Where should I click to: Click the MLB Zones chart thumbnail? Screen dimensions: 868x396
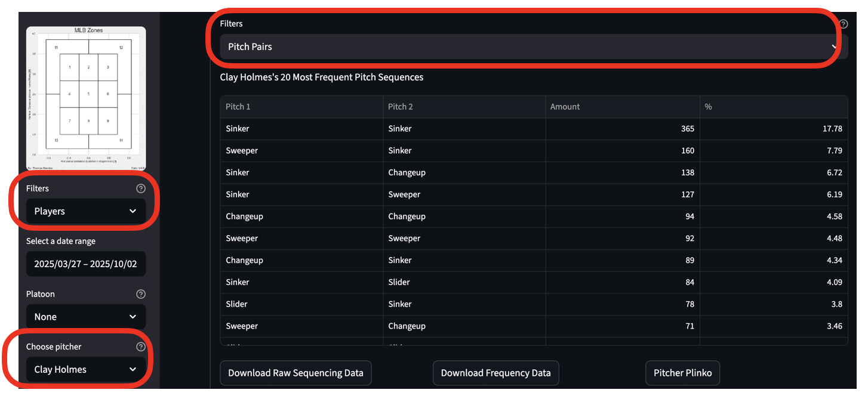coord(86,98)
